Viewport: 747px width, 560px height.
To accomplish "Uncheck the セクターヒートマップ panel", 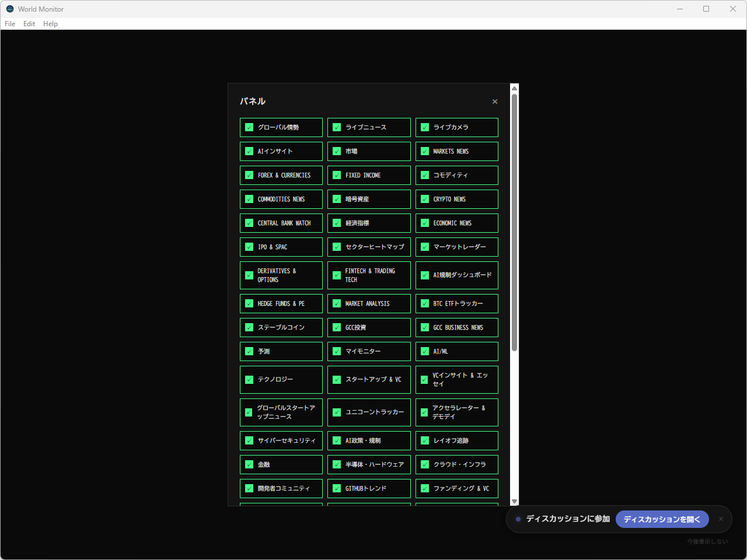I will (337, 247).
